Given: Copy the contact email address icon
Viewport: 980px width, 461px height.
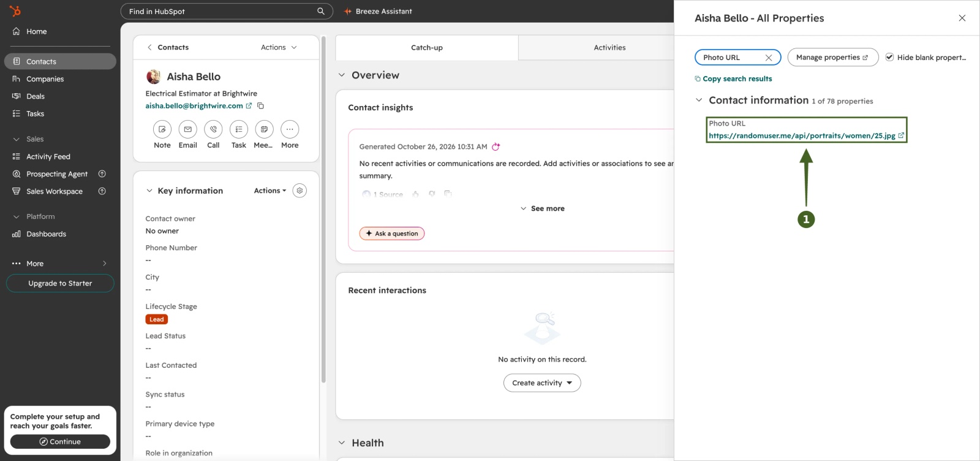Looking at the screenshot, I should pos(260,105).
